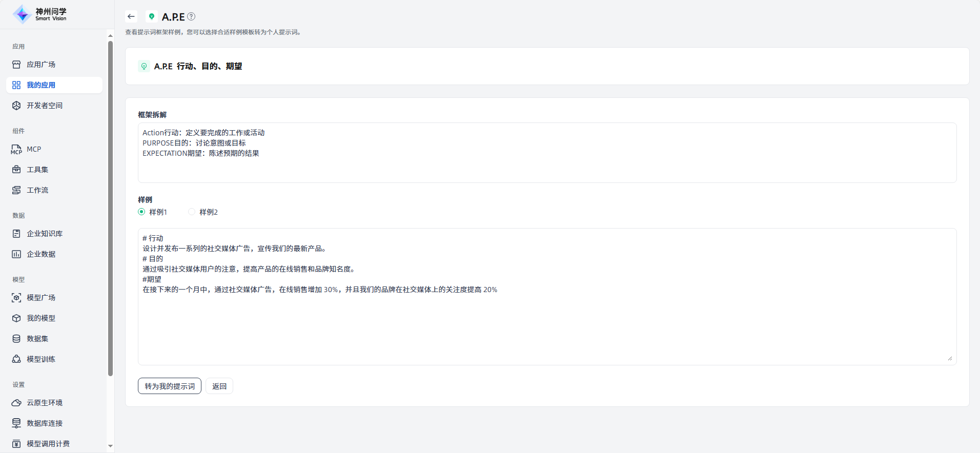Viewport: 980px width, 453px height.
Task: Select the 样例1 radio button
Action: [x=141, y=212]
